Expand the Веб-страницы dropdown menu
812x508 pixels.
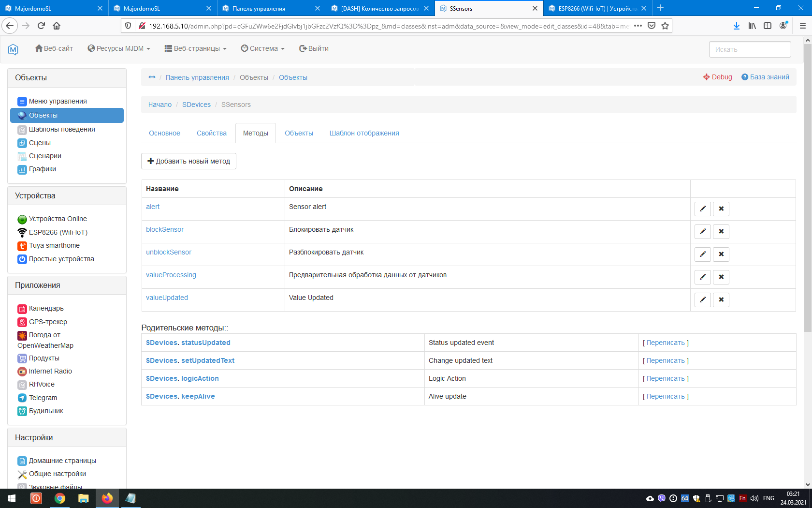point(196,48)
